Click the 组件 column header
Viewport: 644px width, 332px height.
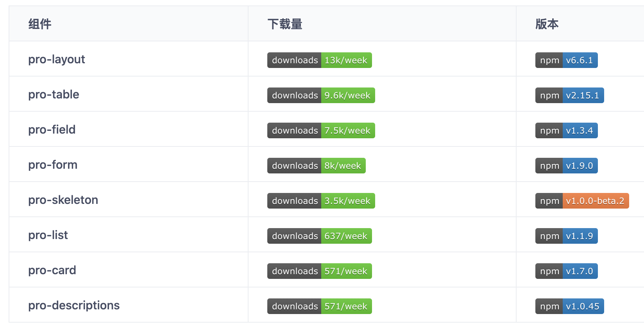40,24
